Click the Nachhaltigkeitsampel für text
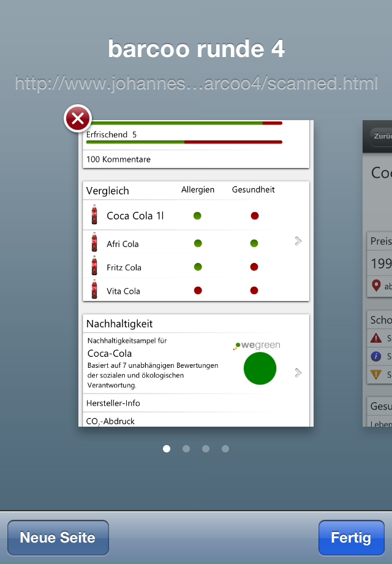Screen dimensions: 392x564 tap(127, 341)
